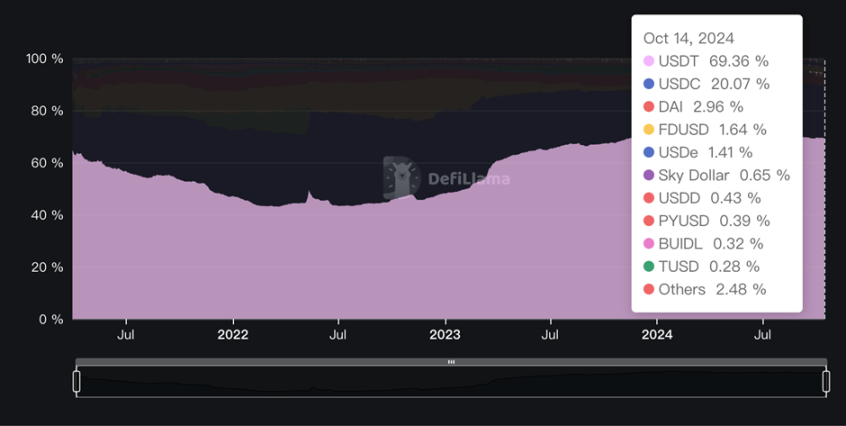Click the '2023' x-axis label
Screen dimensions: 846x426
(x=445, y=335)
